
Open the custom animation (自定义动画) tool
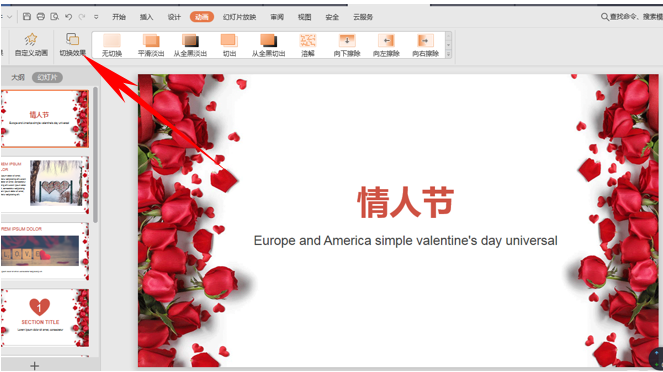(x=31, y=45)
